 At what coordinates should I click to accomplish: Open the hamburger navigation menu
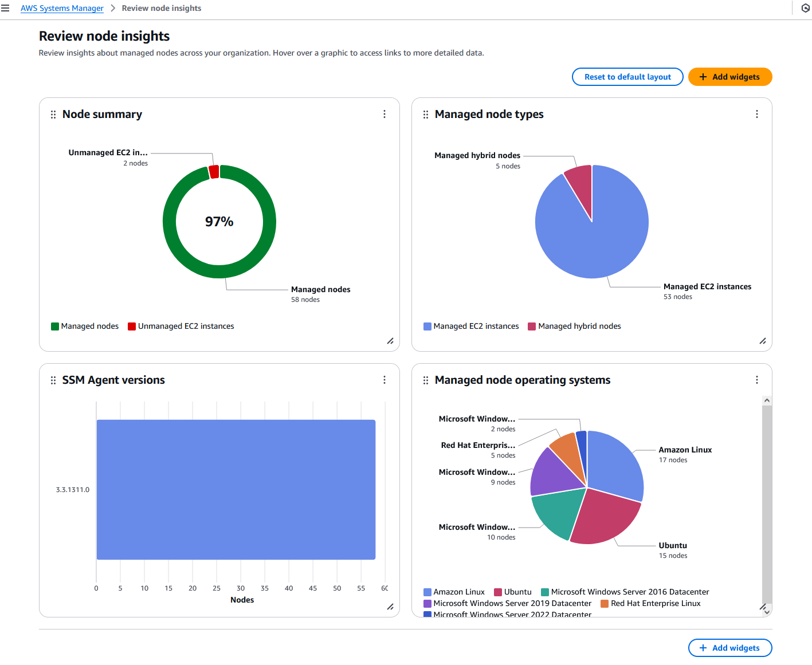tap(5, 8)
